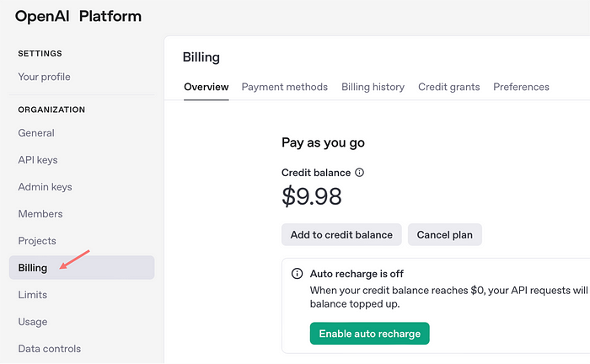Screen dimensions: 590x364
Task: Click the Billing page heading
Action: (x=201, y=57)
